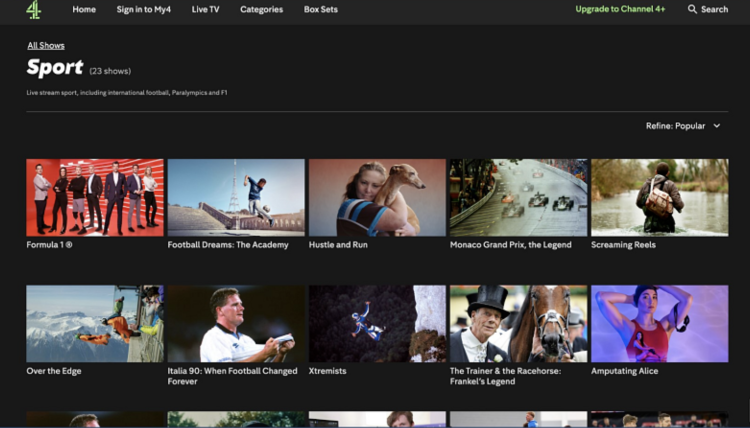This screenshot has width=750, height=428.
Task: Open the Xtremists thumbnail
Action: click(x=377, y=324)
